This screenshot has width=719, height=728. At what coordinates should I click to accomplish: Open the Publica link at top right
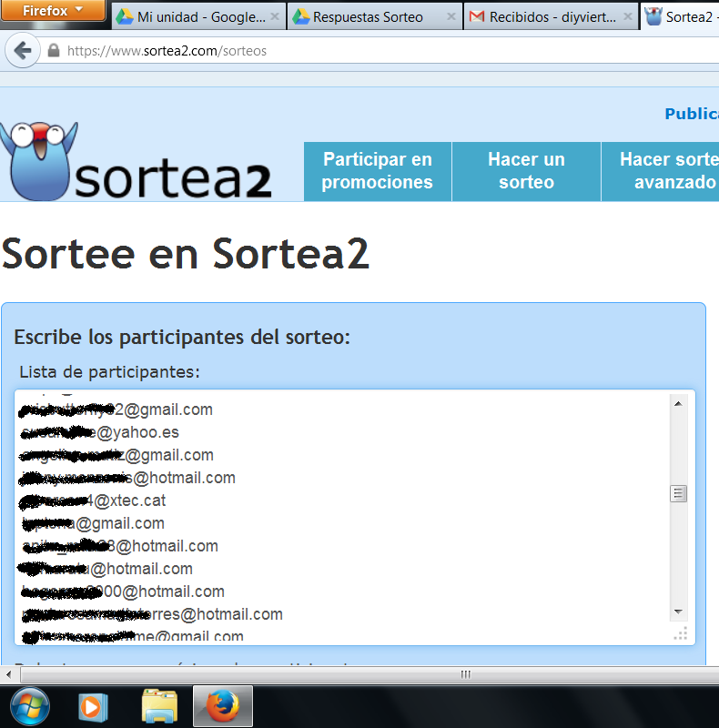point(692,114)
